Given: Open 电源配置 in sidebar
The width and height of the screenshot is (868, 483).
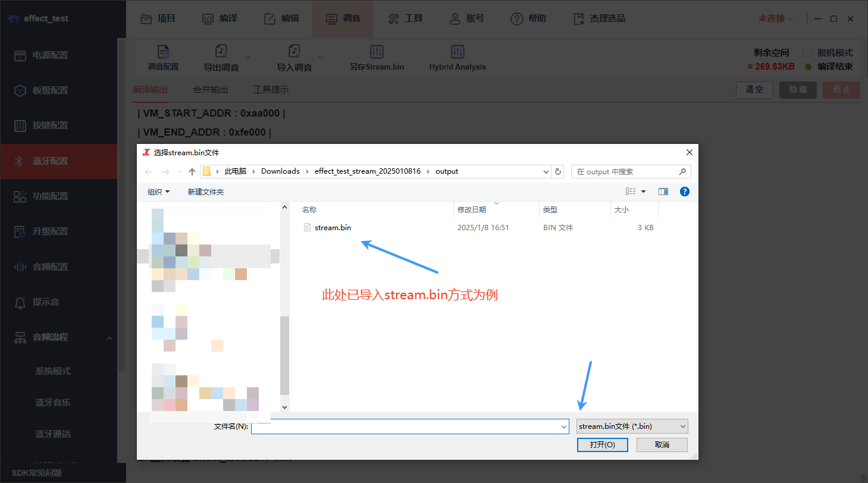Looking at the screenshot, I should pyautogui.click(x=59, y=55).
